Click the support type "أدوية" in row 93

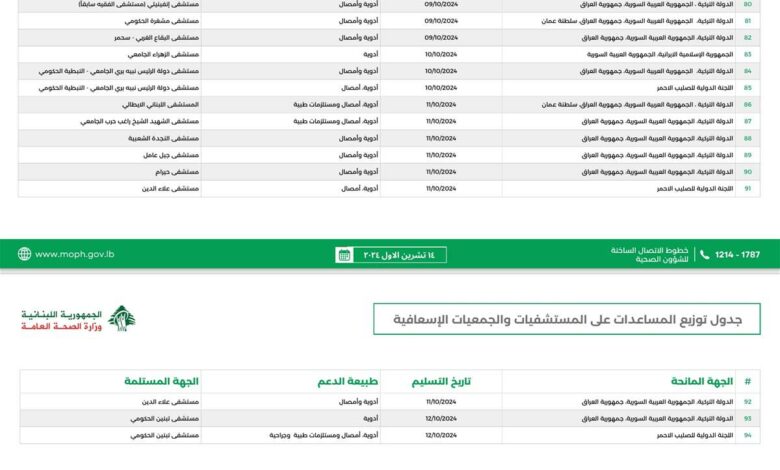tap(371, 419)
